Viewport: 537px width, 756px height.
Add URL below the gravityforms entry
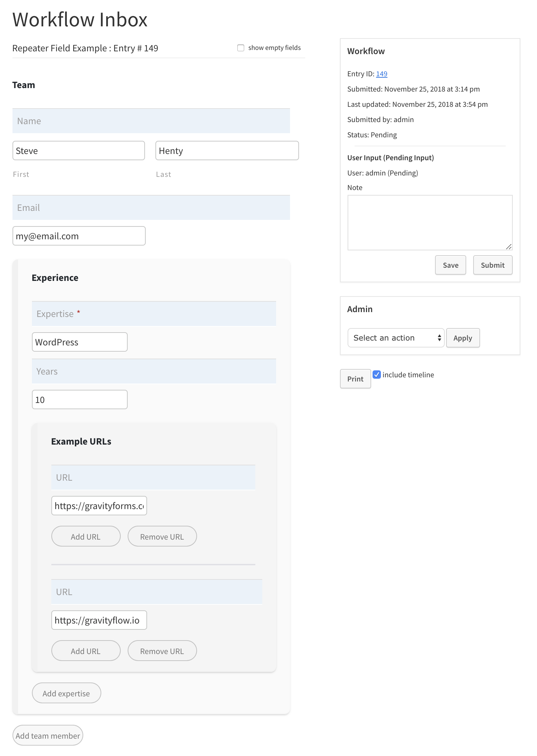pos(86,536)
